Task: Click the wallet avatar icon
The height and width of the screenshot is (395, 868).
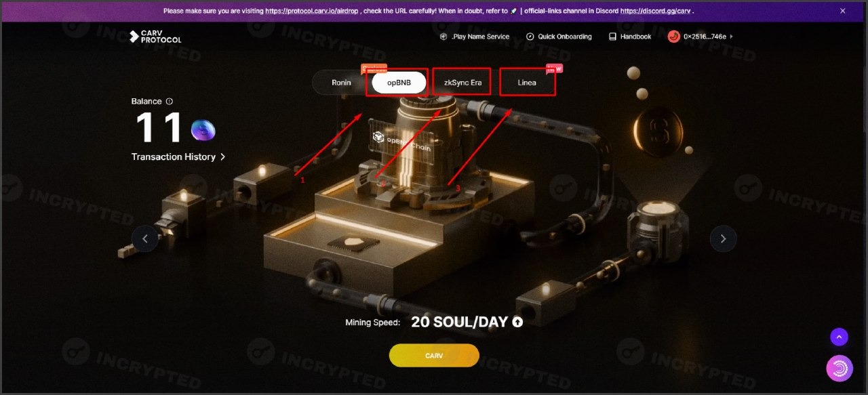Action: [x=674, y=37]
